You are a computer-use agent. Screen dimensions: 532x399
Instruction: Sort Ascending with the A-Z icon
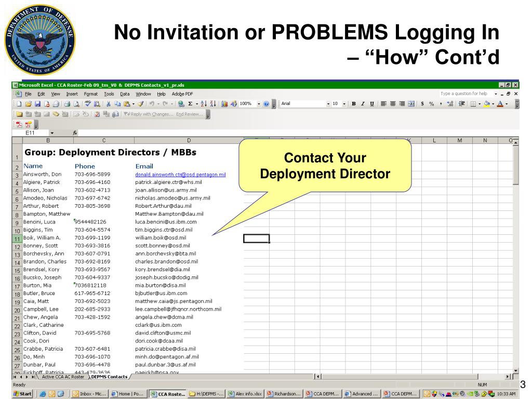[x=204, y=104]
